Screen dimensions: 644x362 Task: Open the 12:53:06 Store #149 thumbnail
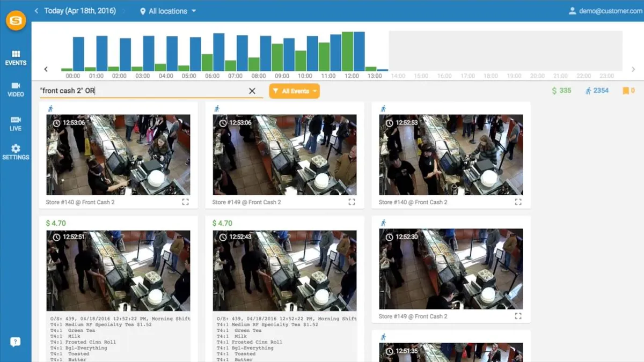(x=284, y=154)
